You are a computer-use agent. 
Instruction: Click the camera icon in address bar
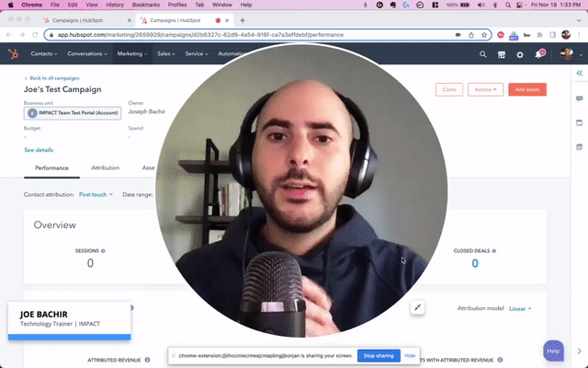coord(458,35)
